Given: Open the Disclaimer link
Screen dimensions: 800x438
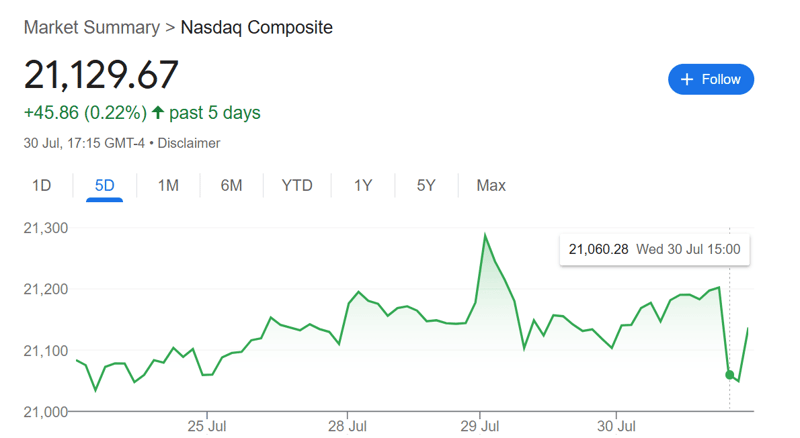Looking at the screenshot, I should 188,143.
